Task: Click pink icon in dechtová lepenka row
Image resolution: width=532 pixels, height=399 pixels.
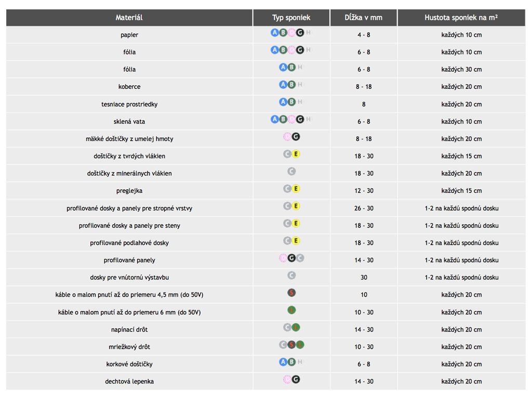Action: (287, 379)
